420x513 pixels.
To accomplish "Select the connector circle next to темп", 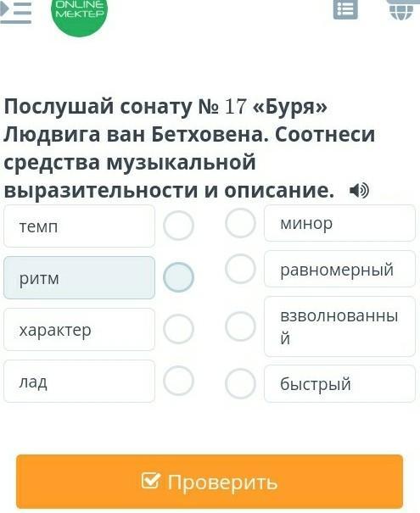I will click(178, 226).
